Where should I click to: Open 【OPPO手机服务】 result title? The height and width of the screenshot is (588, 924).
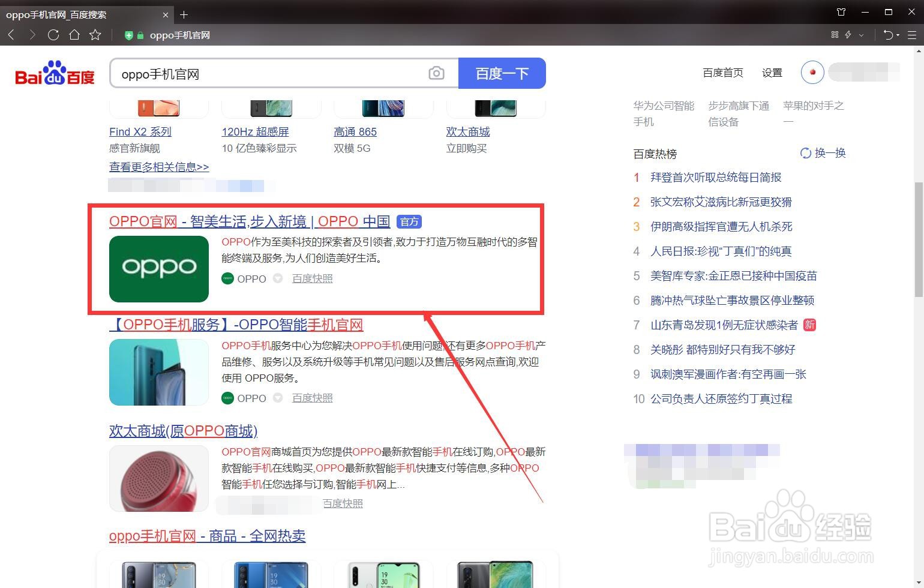[236, 325]
